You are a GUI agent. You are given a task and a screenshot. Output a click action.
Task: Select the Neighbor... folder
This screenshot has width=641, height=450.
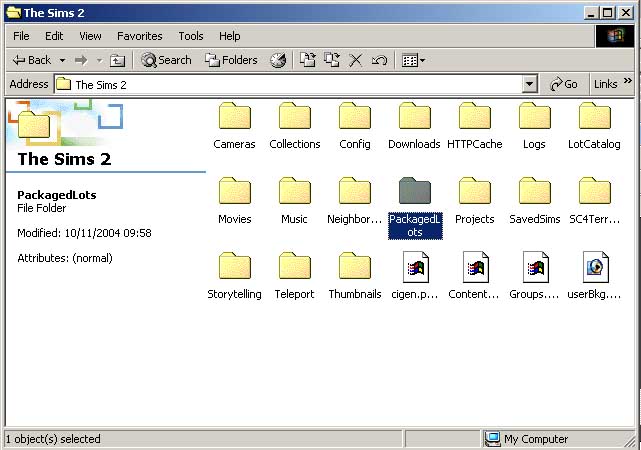354,201
